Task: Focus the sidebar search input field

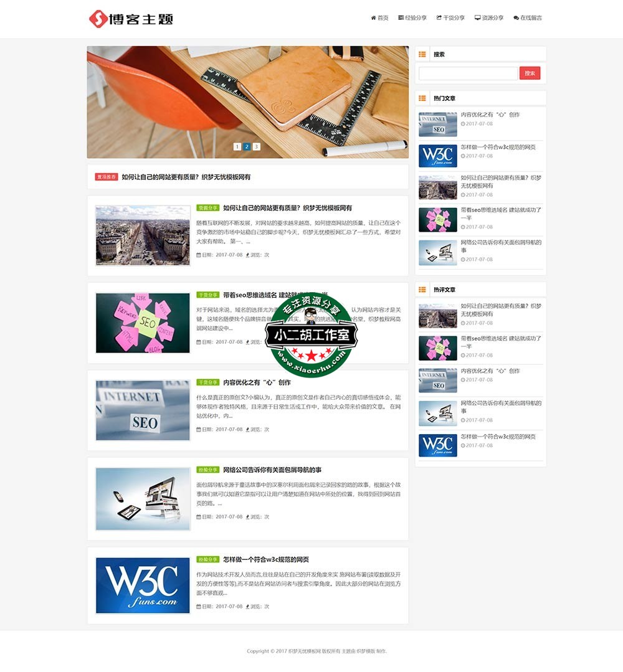Action: 468,73
